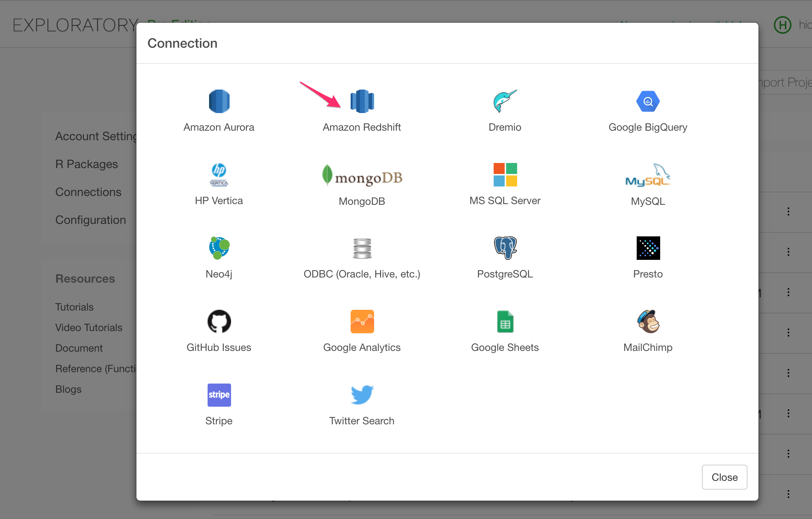
Task: Click the Google BigQuery label
Action: [x=648, y=127]
